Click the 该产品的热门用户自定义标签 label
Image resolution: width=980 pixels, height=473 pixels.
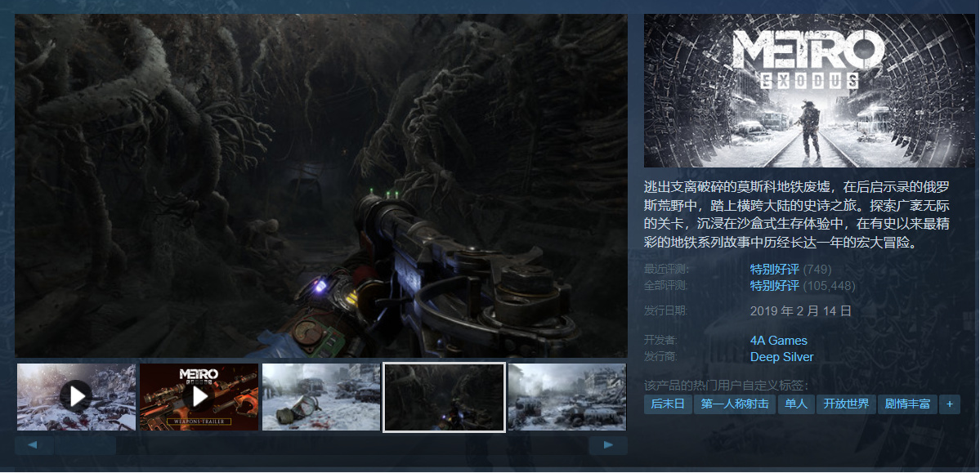(727, 386)
